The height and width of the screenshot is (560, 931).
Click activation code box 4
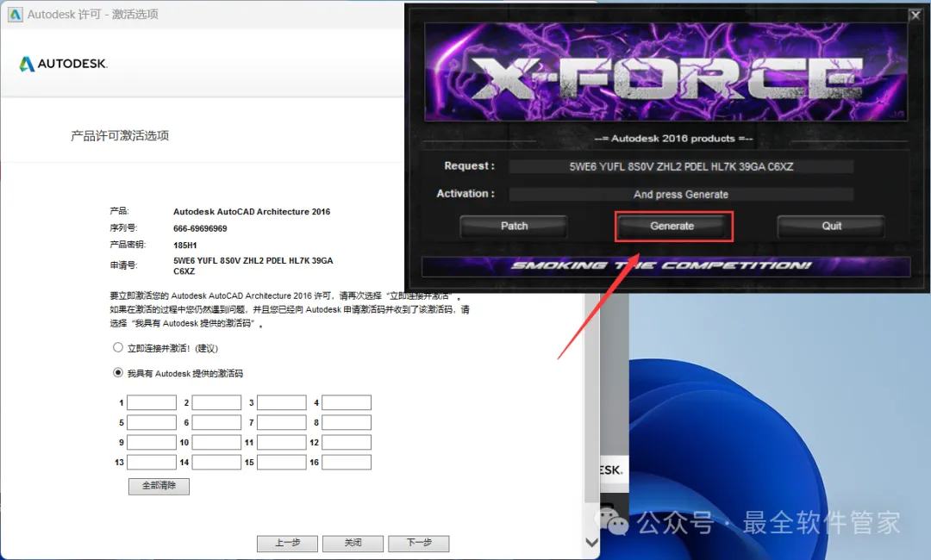coord(347,403)
